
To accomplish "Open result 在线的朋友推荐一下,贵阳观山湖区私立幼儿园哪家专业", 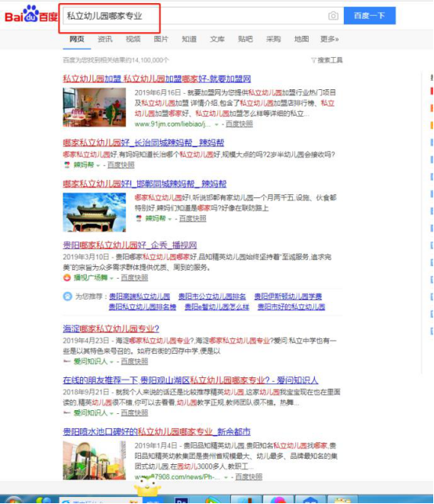I will 190,380.
